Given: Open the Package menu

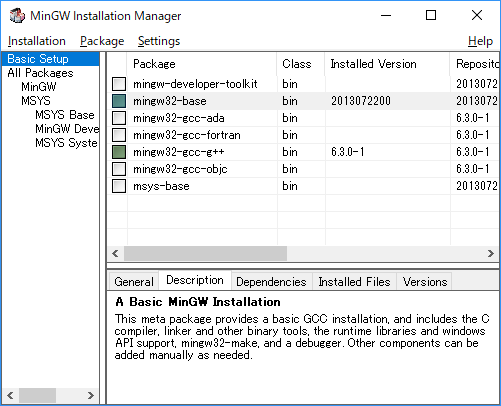Looking at the screenshot, I should click(102, 41).
